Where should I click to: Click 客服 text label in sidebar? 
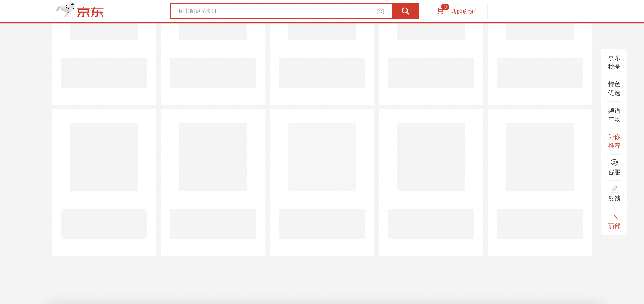[614, 172]
